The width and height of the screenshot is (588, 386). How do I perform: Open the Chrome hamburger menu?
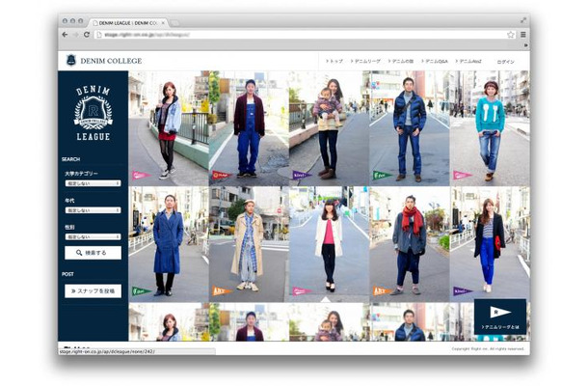[523, 35]
